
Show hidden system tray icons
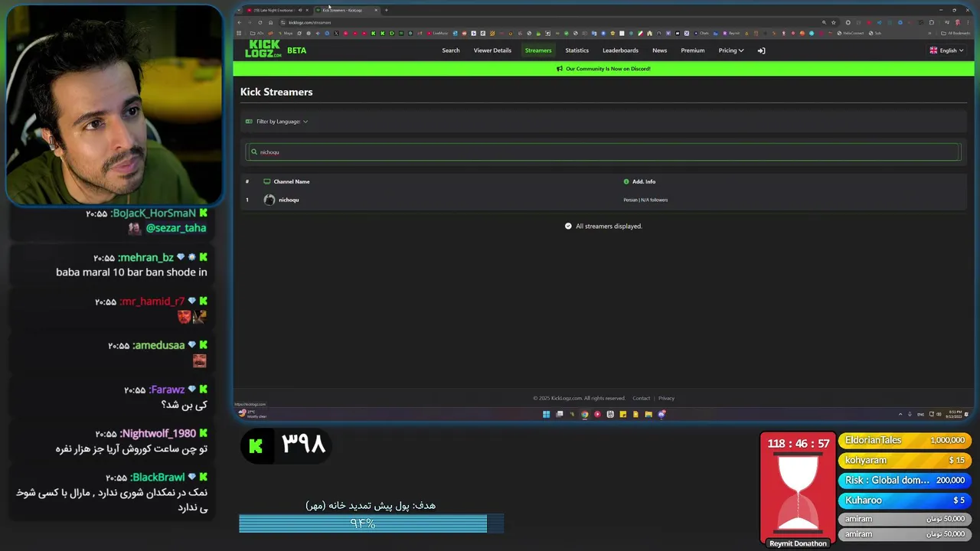click(x=900, y=414)
